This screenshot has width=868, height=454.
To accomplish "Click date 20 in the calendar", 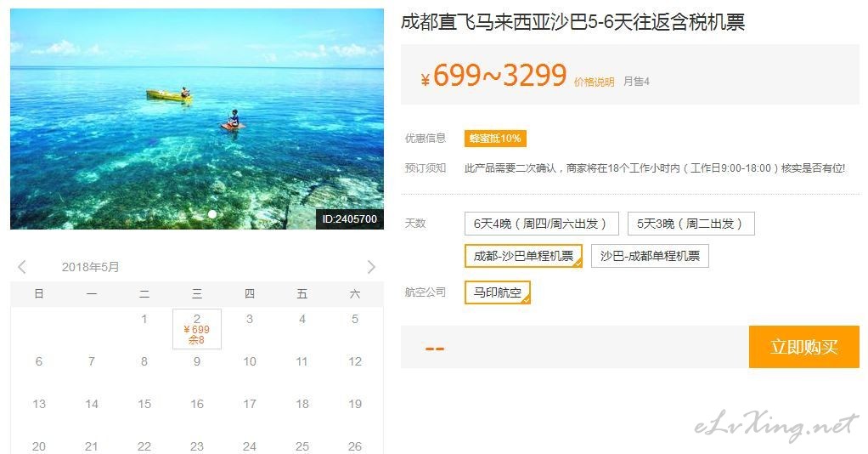I will 39,445.
